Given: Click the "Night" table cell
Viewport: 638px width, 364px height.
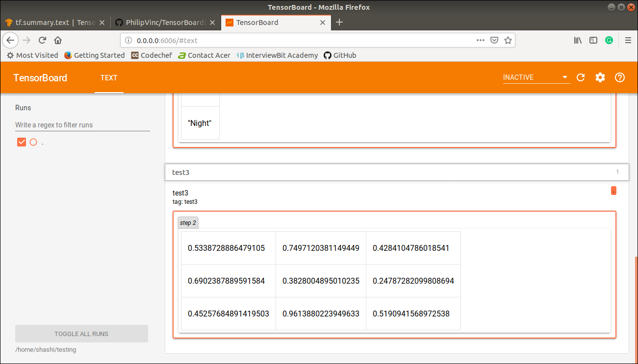Looking at the screenshot, I should point(200,123).
